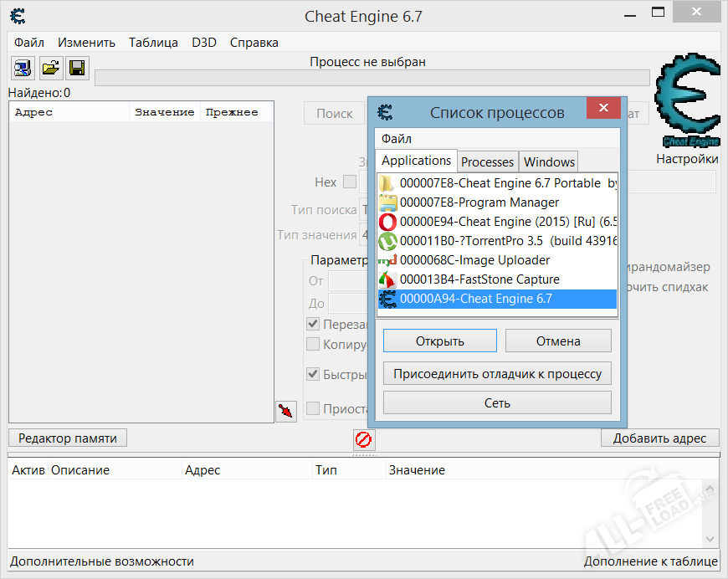
Task: Click the Описание column header
Action: pos(80,470)
